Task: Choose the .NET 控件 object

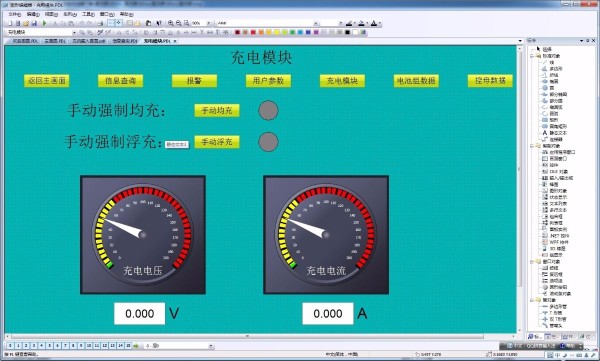Action: (555, 236)
